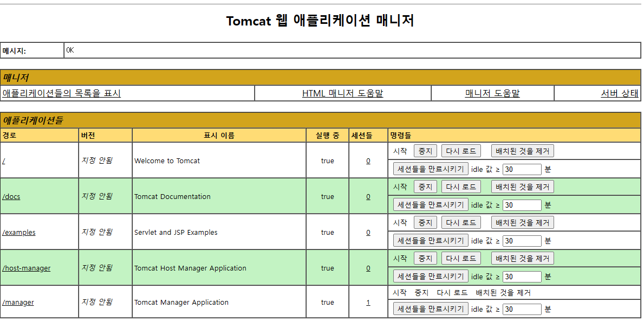644x321 pixels.
Task: Reload /host-manager with 다시 로드 button
Action: tap(461, 258)
